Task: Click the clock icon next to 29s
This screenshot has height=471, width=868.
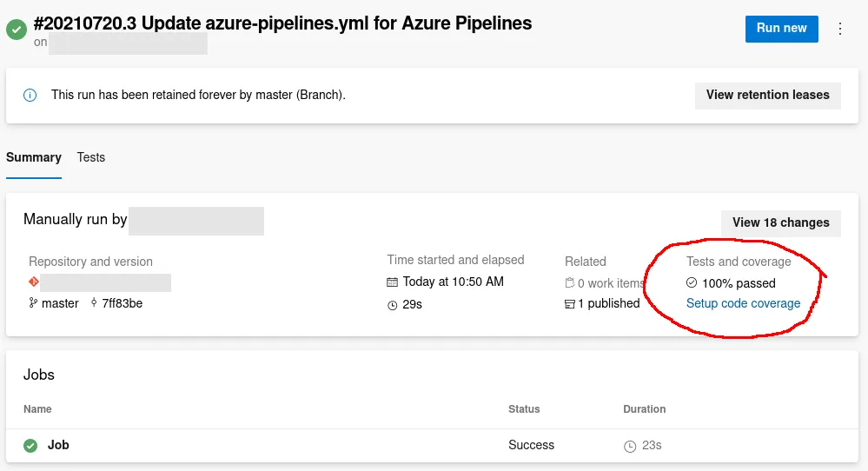Action: [x=393, y=305]
